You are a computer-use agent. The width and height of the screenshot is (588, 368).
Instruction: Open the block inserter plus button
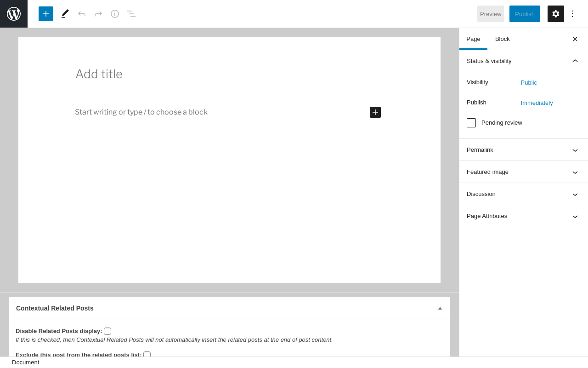[46, 14]
